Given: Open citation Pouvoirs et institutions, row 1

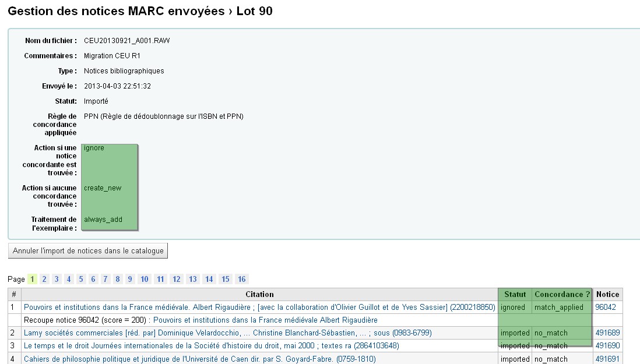Looking at the screenshot, I should pos(259,307).
